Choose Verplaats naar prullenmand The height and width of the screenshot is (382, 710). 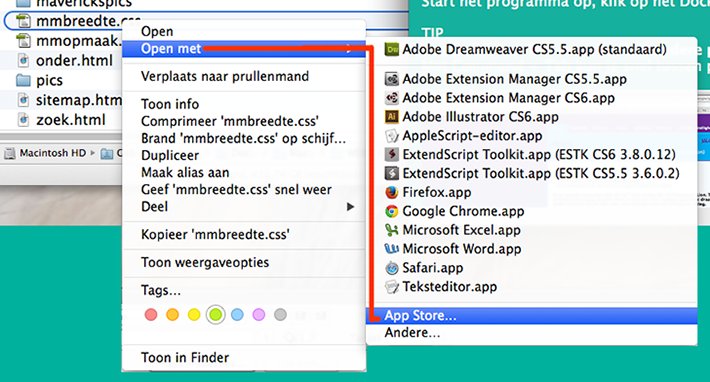click(x=225, y=76)
